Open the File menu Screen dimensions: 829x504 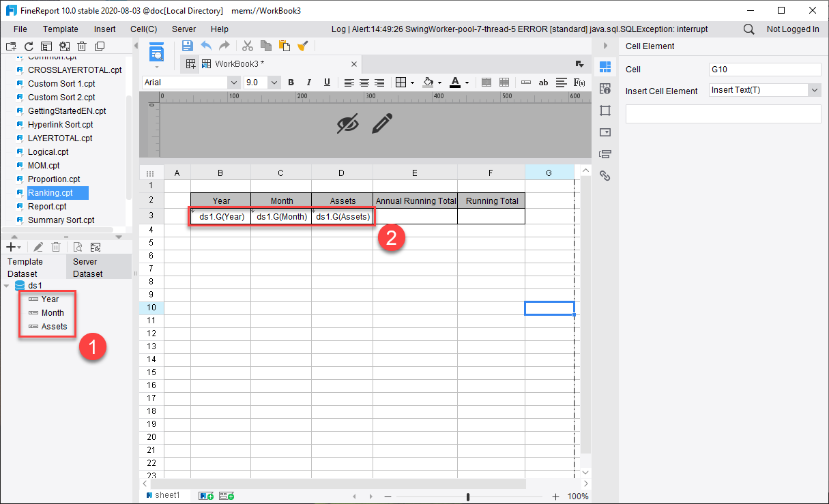point(20,29)
